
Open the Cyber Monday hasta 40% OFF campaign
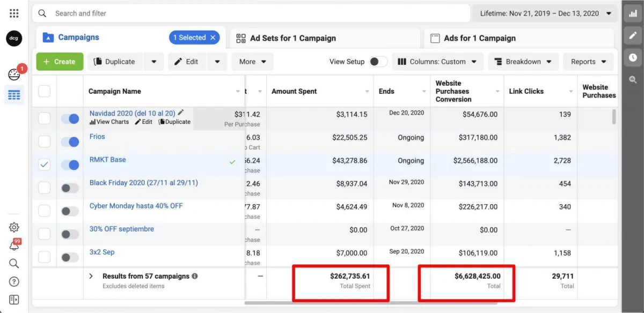click(136, 206)
